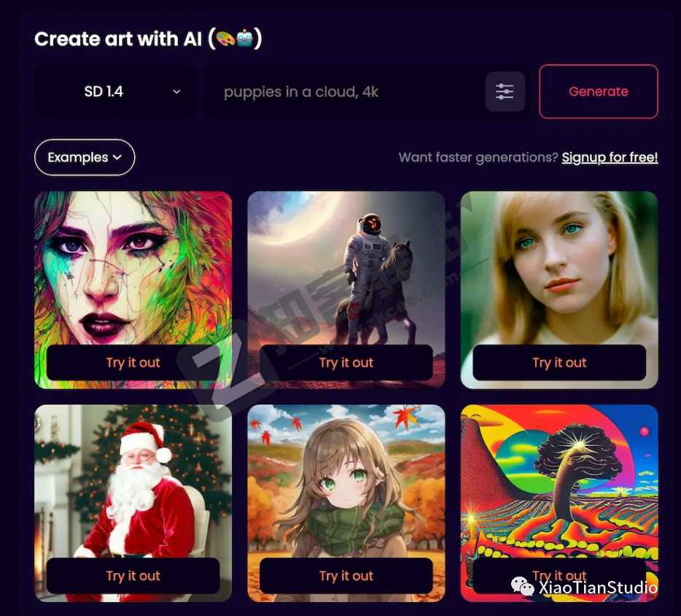
Task: Open the Signup for free link
Action: pos(610,157)
